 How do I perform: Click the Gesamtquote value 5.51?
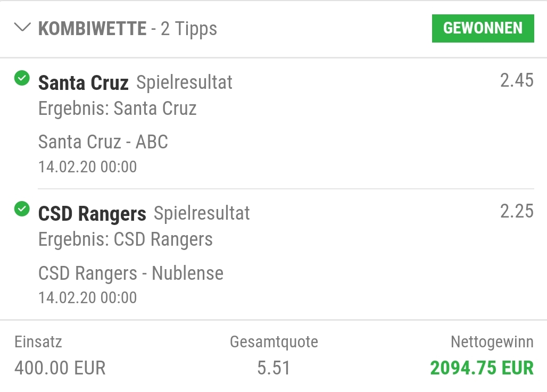point(273,368)
